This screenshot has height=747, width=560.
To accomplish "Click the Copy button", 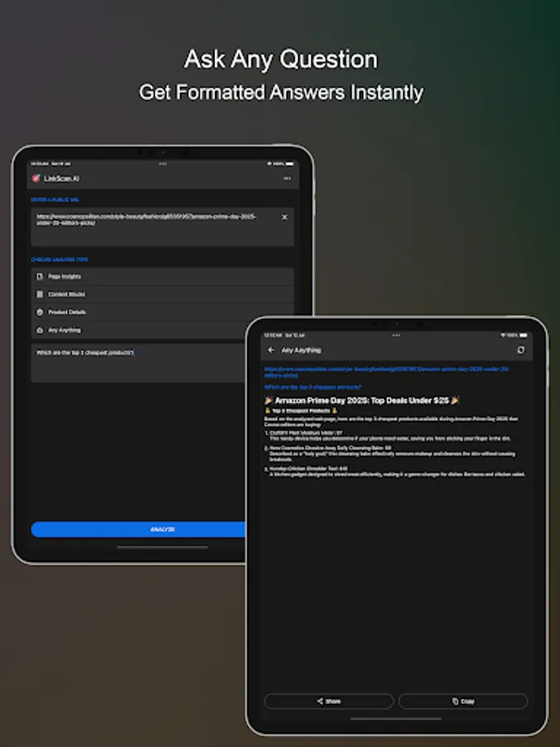I will coord(463,701).
